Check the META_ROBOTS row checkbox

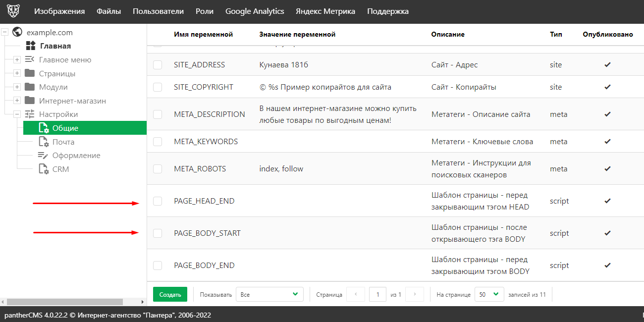(x=158, y=169)
